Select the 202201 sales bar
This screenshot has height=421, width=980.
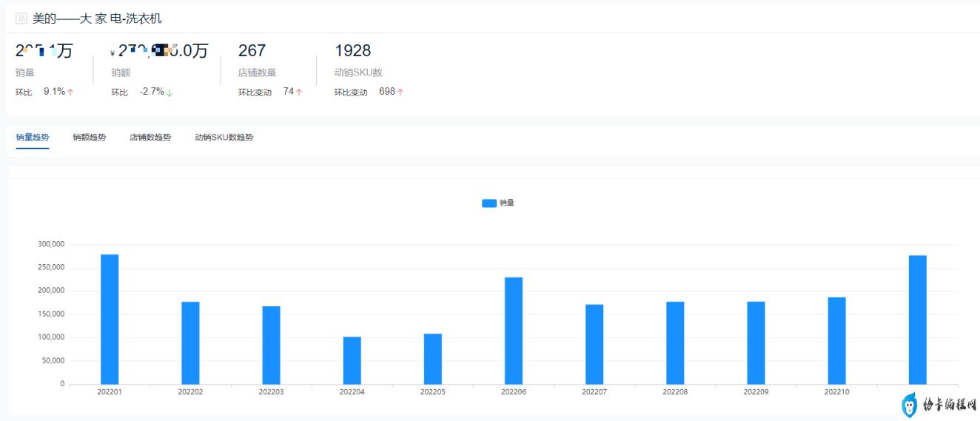(x=110, y=319)
